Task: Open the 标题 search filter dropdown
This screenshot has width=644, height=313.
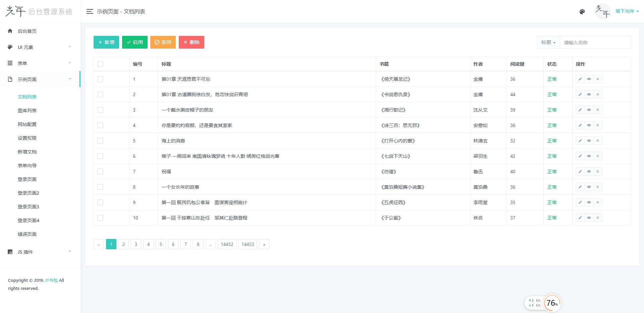Action: [548, 42]
